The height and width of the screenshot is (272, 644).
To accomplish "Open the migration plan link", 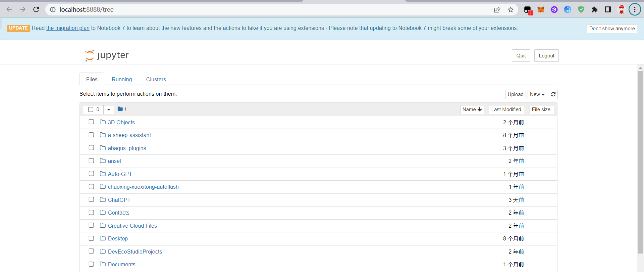I will 68,28.
